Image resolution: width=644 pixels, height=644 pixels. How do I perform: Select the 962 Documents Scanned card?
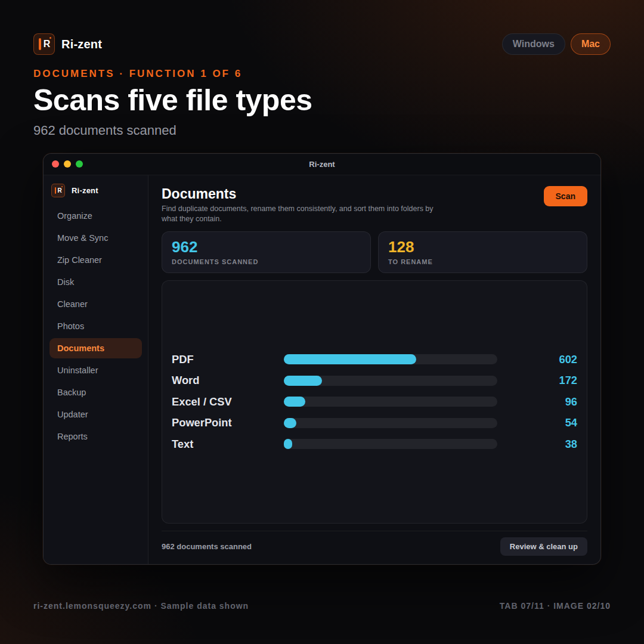coord(266,252)
